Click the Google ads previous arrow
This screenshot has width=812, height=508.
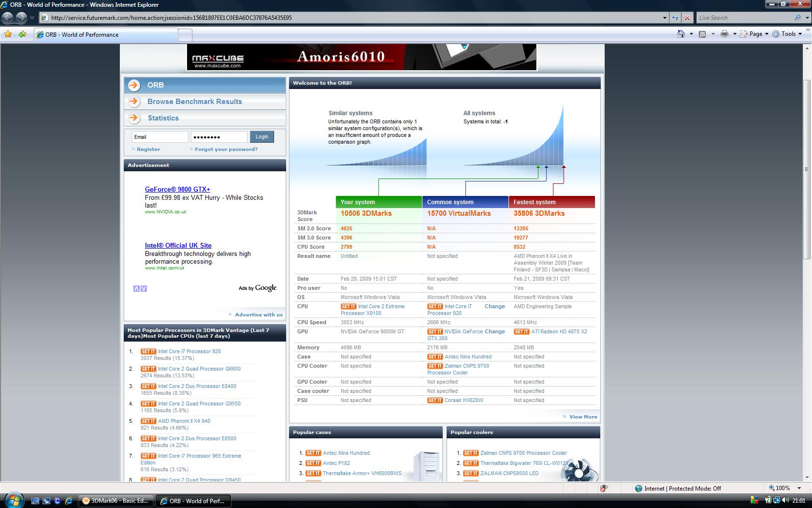tap(136, 289)
